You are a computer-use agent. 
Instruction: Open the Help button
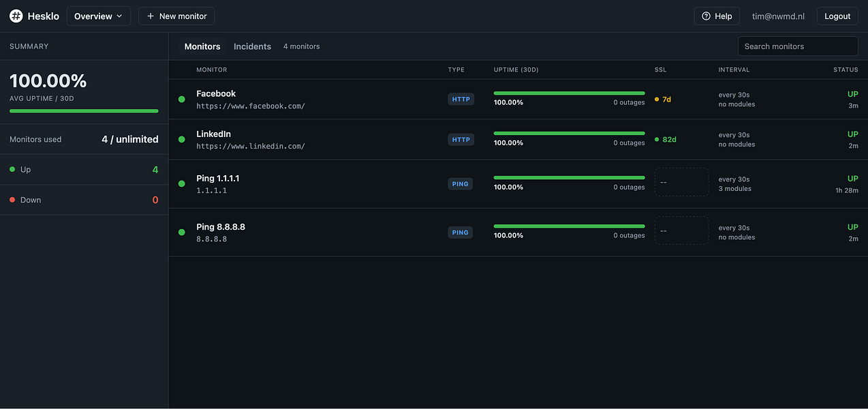click(717, 16)
